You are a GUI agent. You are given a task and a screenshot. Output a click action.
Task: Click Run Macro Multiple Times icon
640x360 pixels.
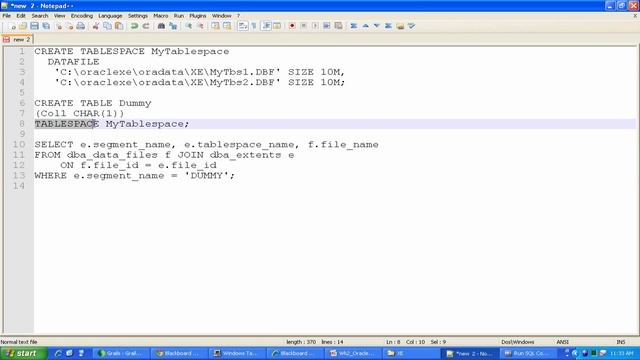[327, 26]
